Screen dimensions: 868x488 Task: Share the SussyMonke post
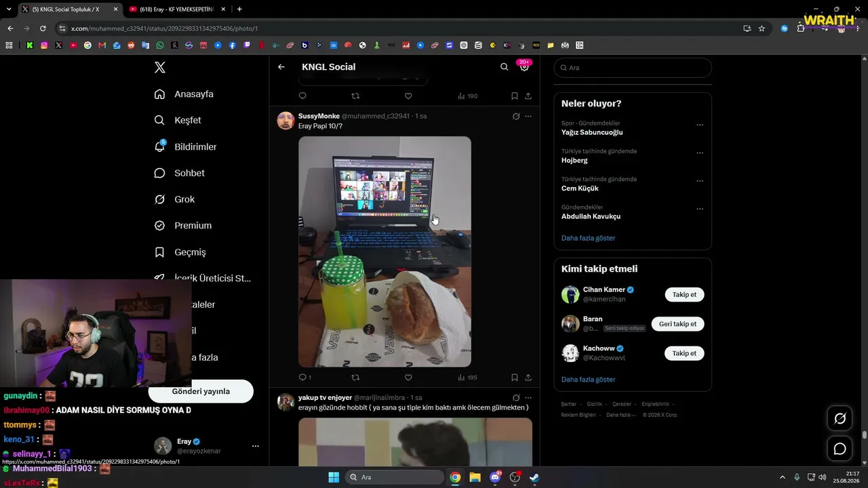(x=528, y=378)
